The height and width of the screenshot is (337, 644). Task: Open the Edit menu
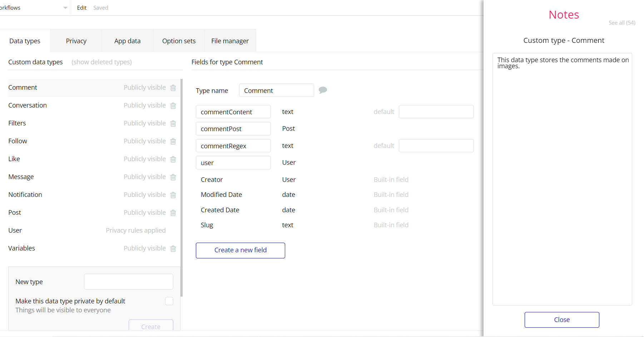point(81,8)
